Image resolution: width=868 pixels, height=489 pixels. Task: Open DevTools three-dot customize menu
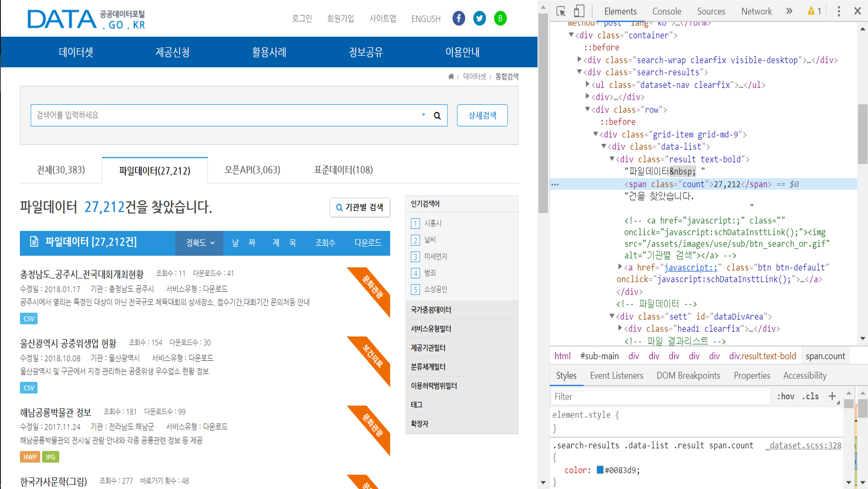coord(839,11)
